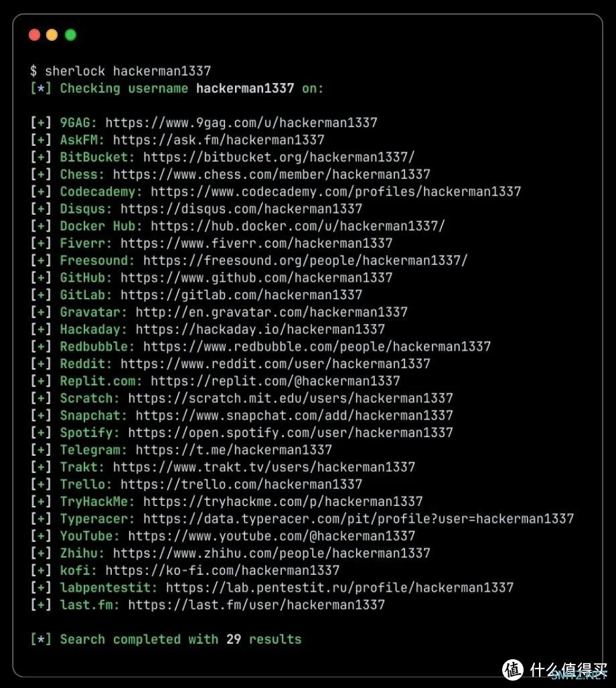Image resolution: width=616 pixels, height=688 pixels.
Task: Open the Snapchat add URL
Action: tap(294, 415)
